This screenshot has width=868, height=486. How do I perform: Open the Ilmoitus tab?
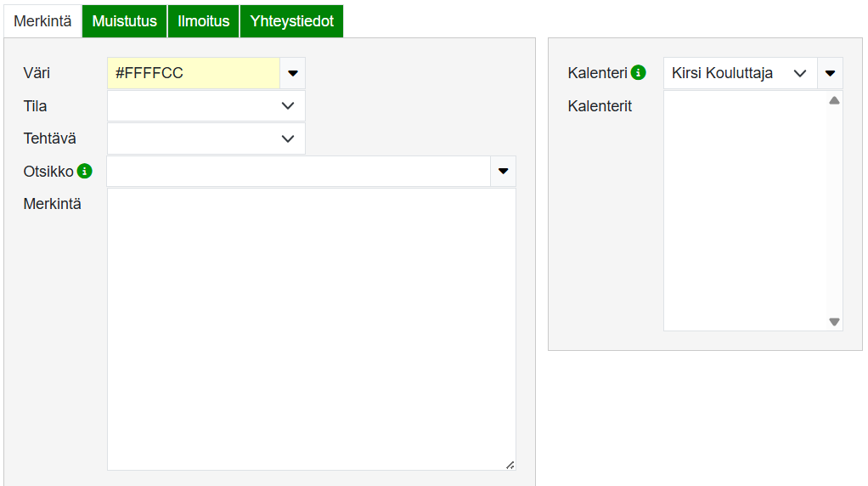[x=204, y=21]
